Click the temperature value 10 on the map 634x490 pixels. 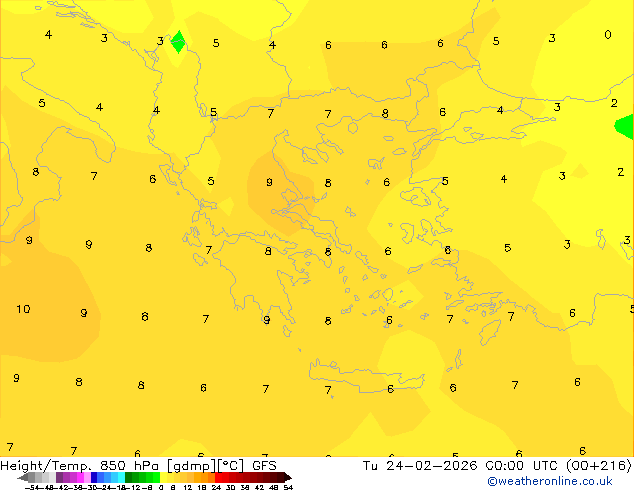[x=23, y=309]
